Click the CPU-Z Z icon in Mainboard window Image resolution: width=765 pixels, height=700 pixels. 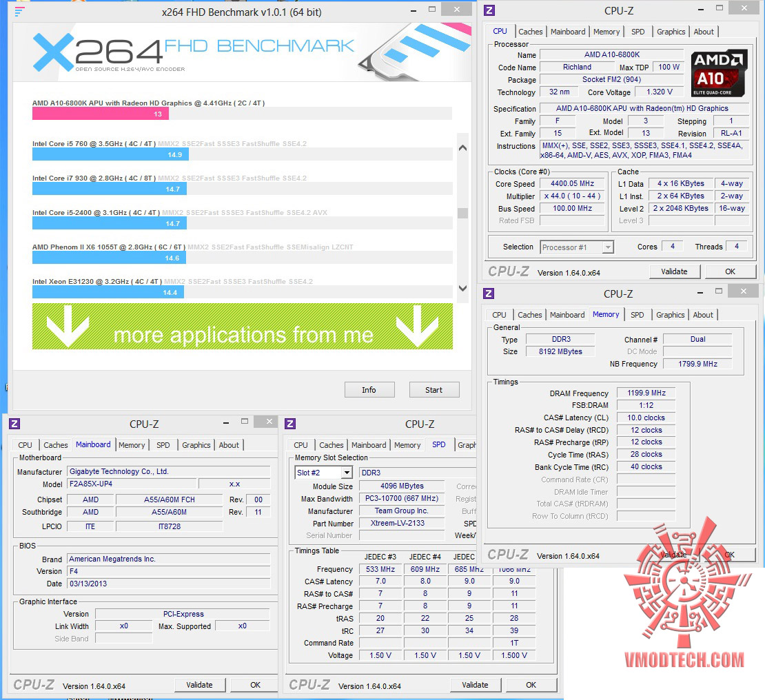coord(14,424)
